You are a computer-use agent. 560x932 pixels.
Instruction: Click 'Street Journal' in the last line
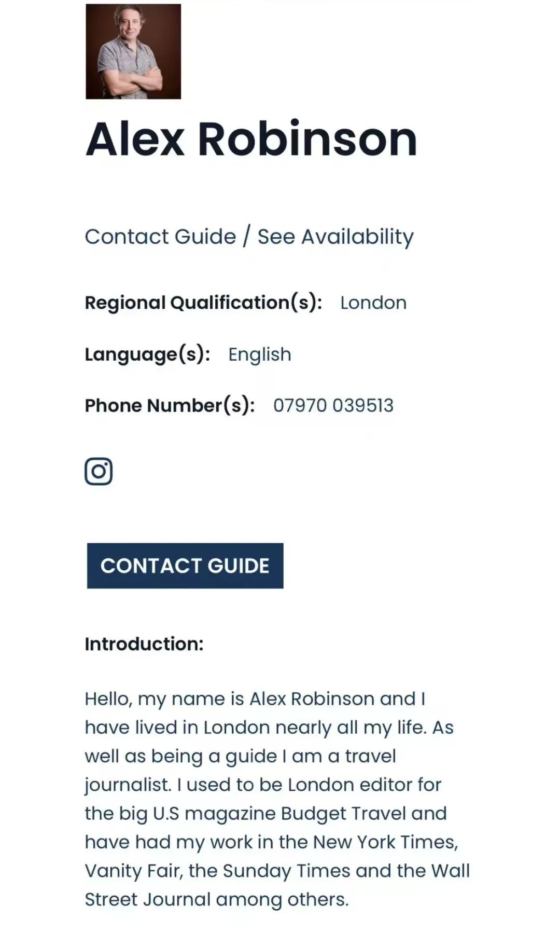pyautogui.click(x=147, y=899)
